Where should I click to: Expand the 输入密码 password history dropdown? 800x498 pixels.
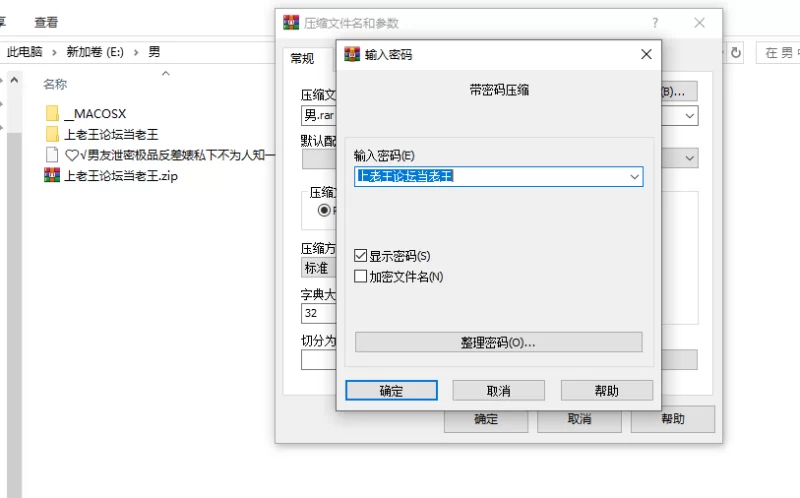tap(634, 177)
